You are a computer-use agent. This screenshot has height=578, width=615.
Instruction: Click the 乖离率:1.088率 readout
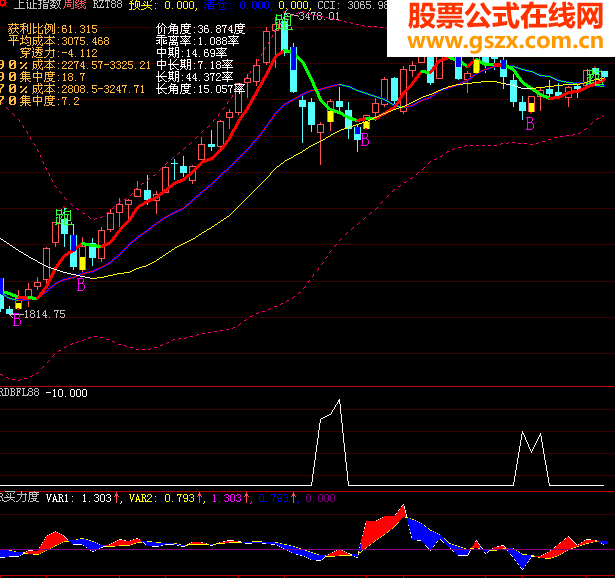[198, 41]
